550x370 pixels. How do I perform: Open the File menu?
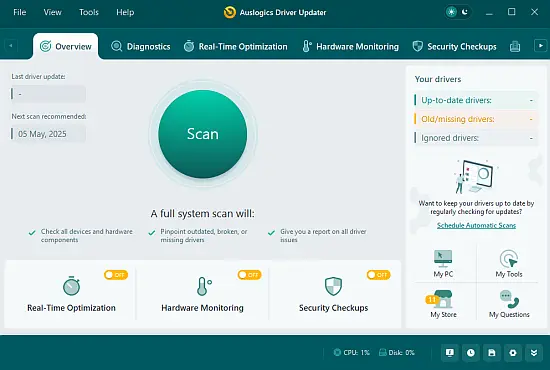pos(20,12)
